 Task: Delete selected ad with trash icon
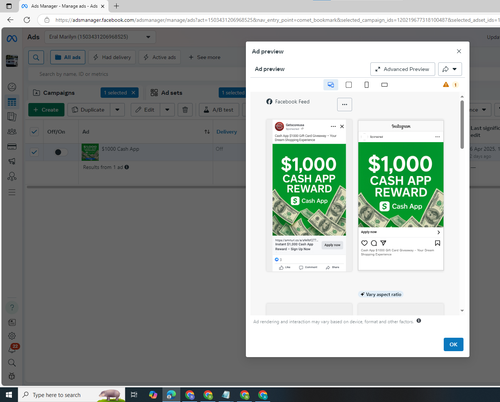(185, 110)
